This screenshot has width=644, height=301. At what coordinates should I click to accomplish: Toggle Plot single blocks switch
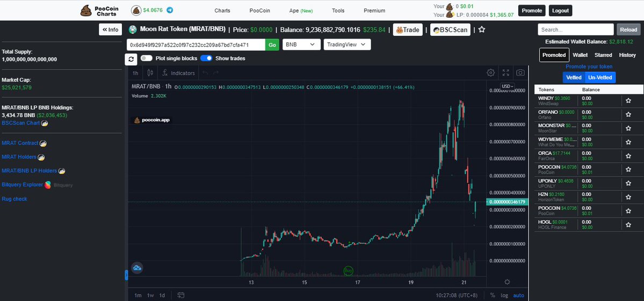pos(147,58)
